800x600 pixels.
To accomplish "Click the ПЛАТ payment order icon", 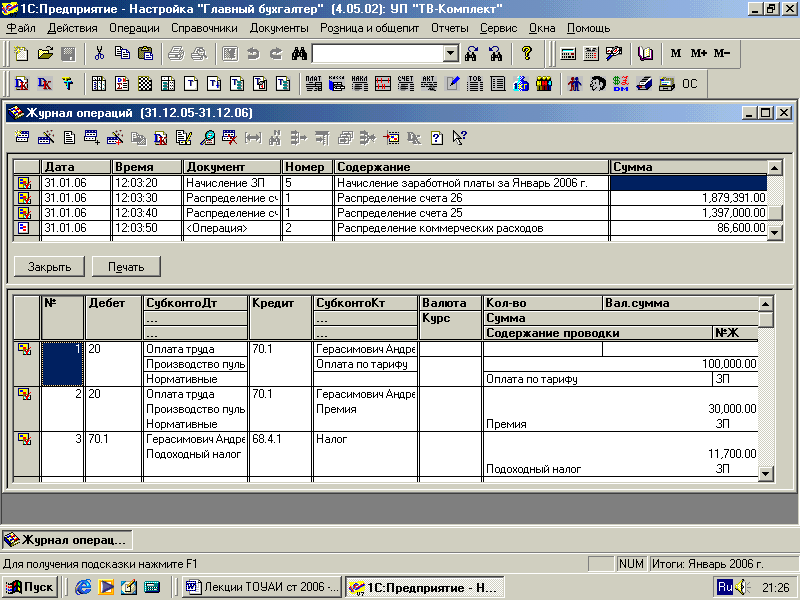I will (x=313, y=84).
